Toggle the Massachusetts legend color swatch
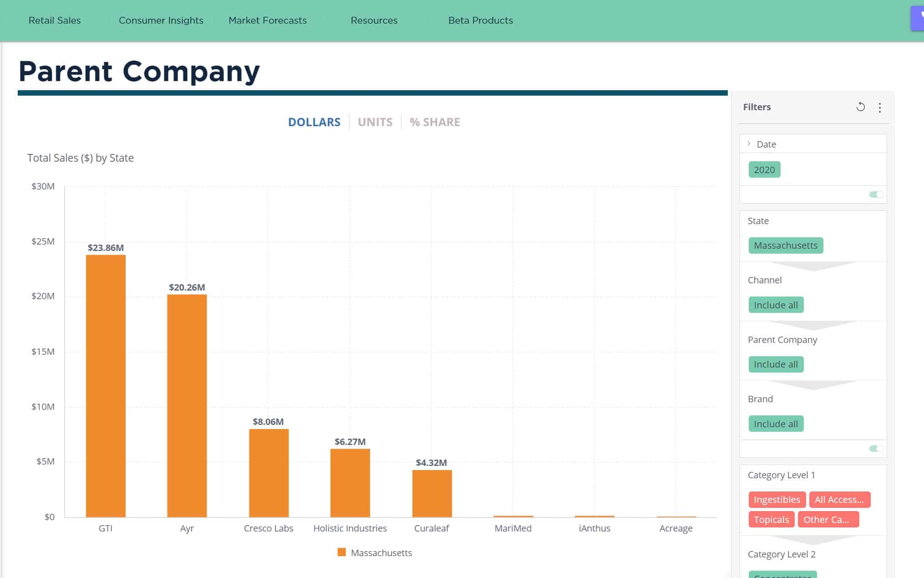Screen dimensions: 924x578 341,552
